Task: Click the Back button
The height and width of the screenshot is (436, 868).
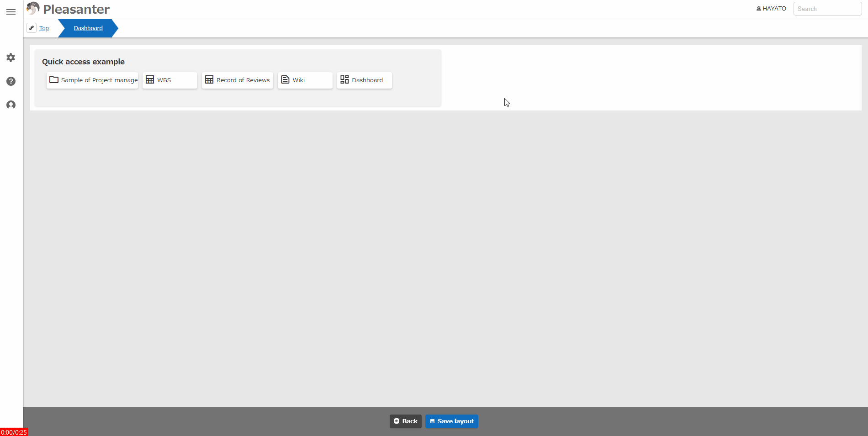Action: pos(406,421)
